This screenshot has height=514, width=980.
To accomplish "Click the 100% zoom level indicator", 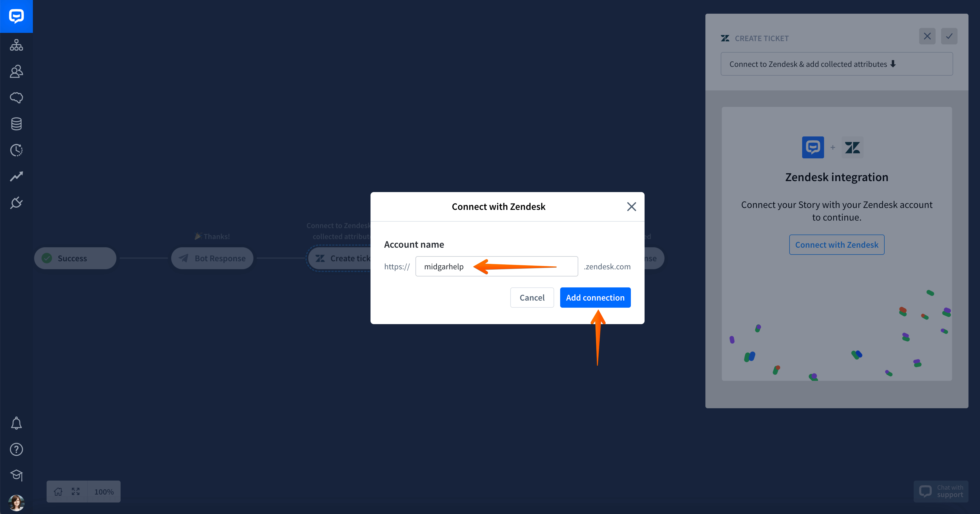I will (104, 492).
